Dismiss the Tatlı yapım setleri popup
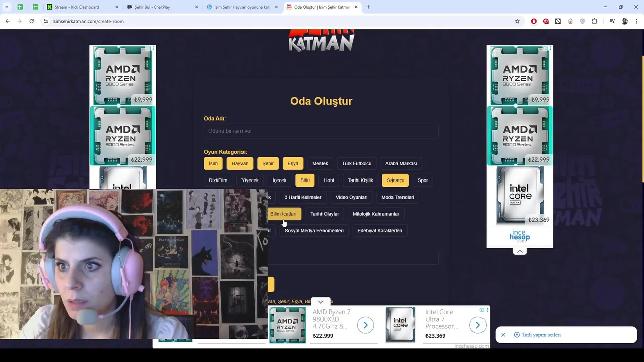Screen dimensions: 644x362 click(x=503, y=335)
